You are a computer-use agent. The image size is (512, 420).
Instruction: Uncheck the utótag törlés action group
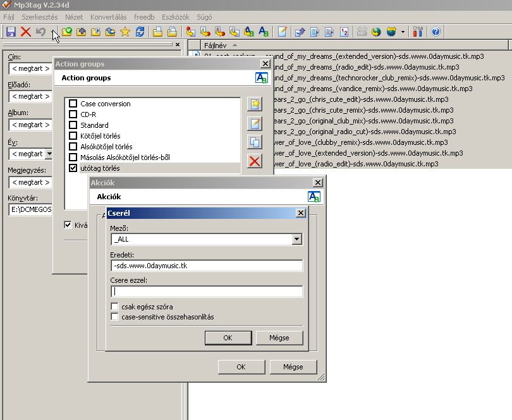[x=73, y=168]
